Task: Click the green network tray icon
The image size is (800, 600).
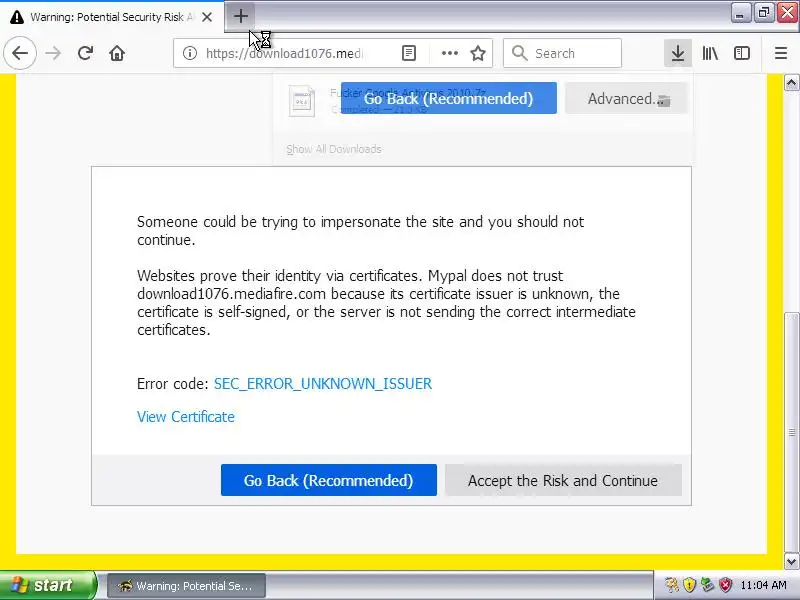Action: (x=707, y=585)
